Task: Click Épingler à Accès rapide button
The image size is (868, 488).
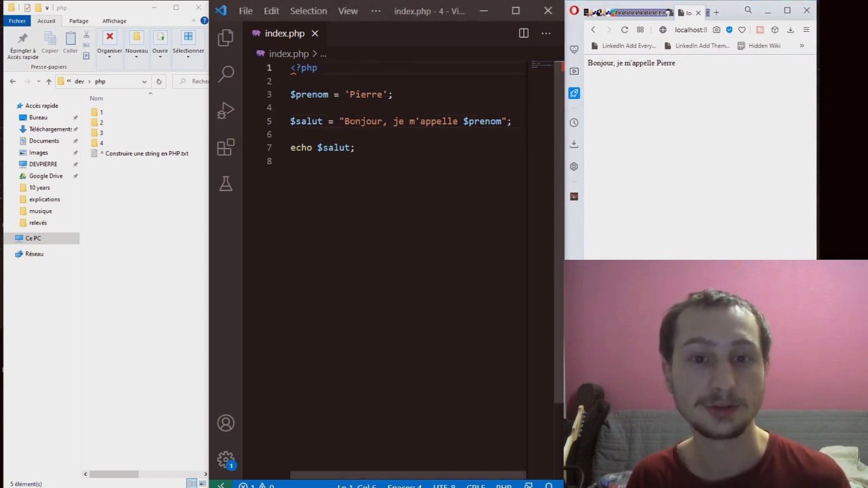Action: tap(22, 45)
